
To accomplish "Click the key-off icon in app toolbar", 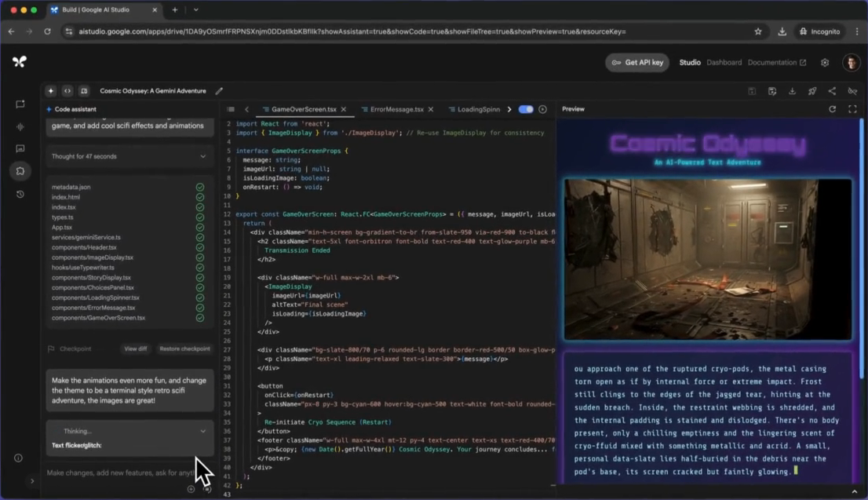I will [x=852, y=91].
